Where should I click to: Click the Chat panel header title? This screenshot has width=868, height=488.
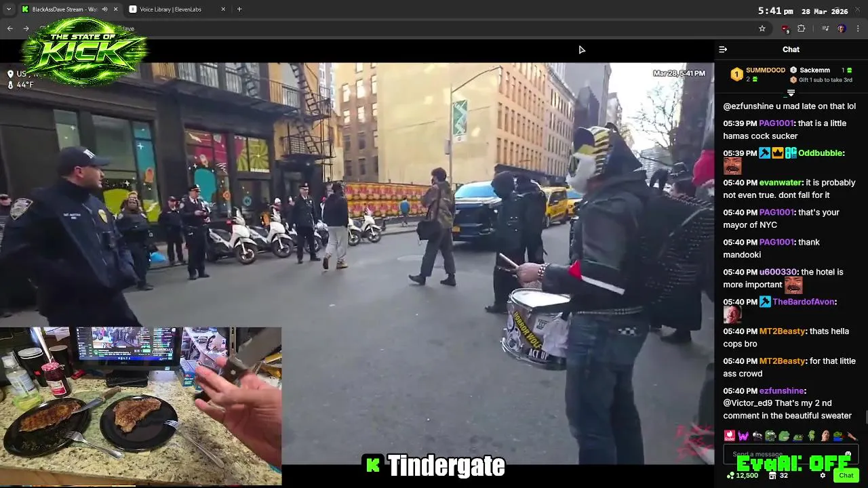791,49
